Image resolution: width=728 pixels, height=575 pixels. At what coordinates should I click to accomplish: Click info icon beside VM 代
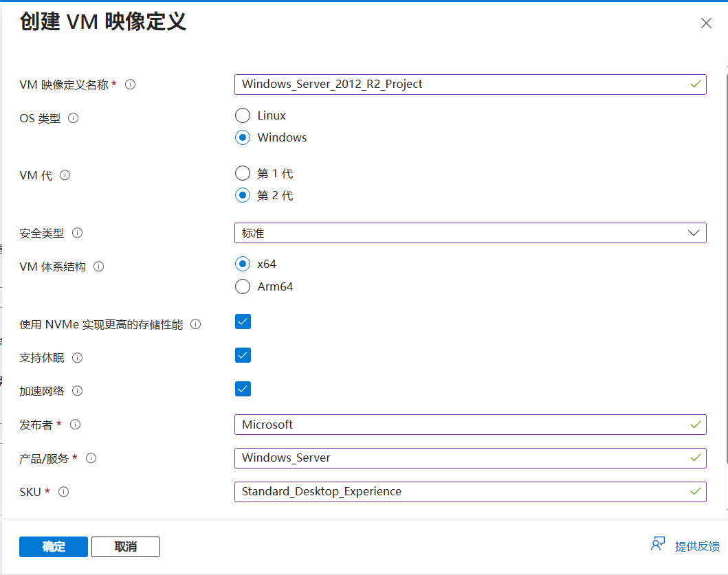65,175
